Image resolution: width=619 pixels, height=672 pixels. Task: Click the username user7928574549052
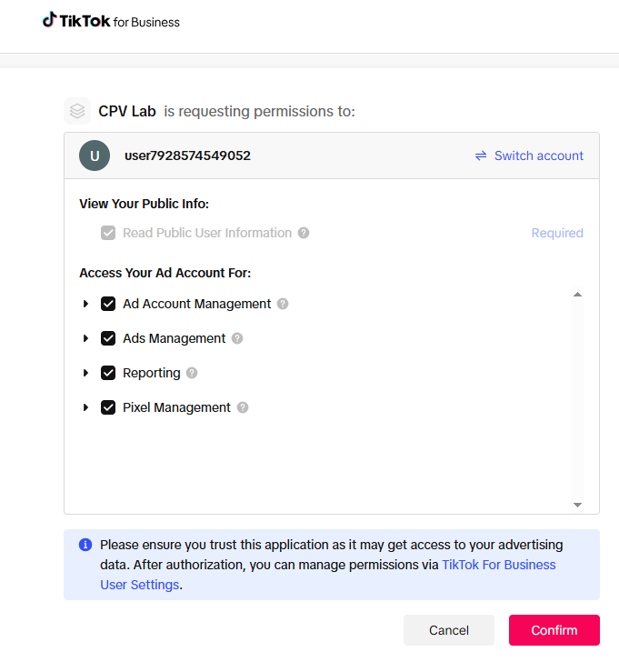coord(187,155)
